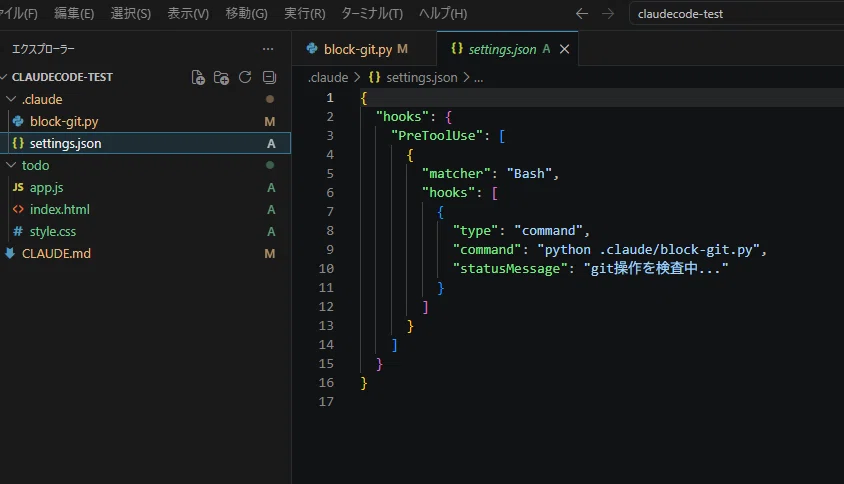Open the 移動(G) menu
This screenshot has height=484, width=844.
pyautogui.click(x=246, y=14)
